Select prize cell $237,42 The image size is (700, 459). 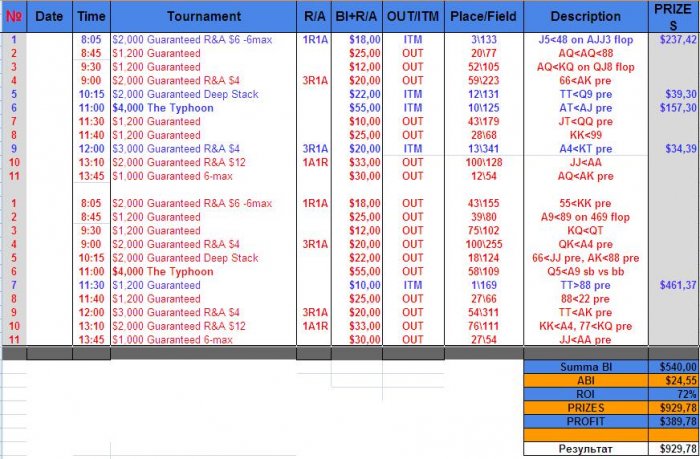point(678,40)
